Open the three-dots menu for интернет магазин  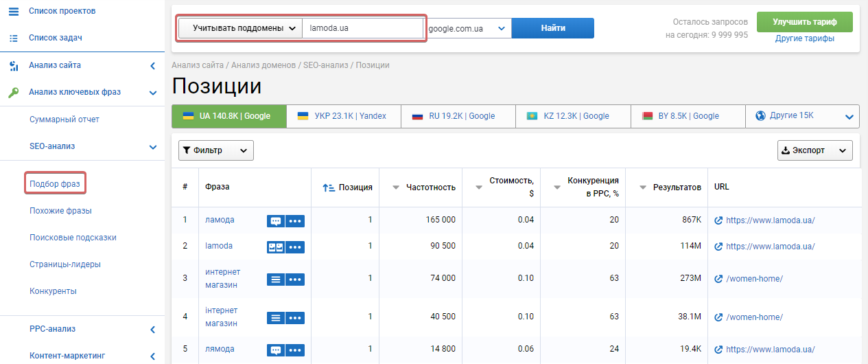(296, 279)
